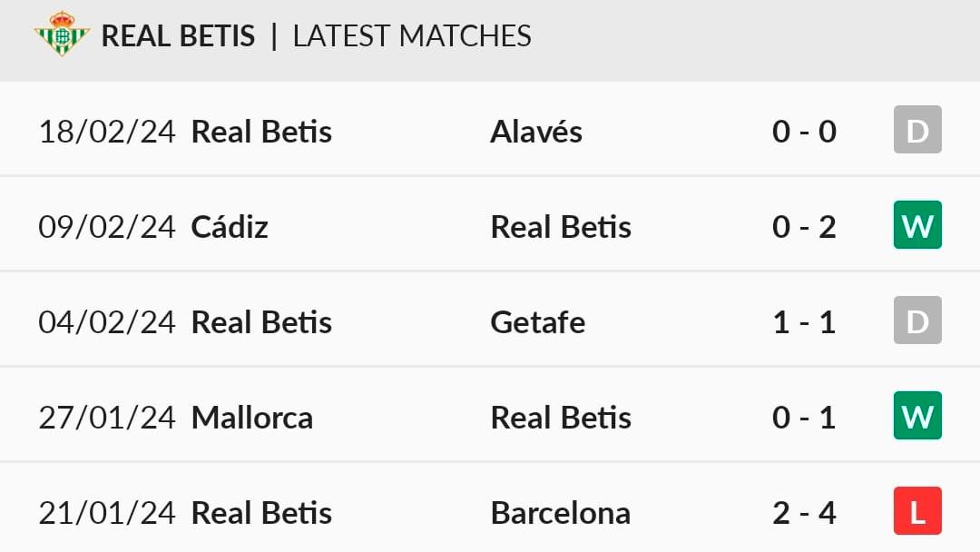Open the Barcelona team link
This screenshot has width=980, height=552.
(561, 513)
